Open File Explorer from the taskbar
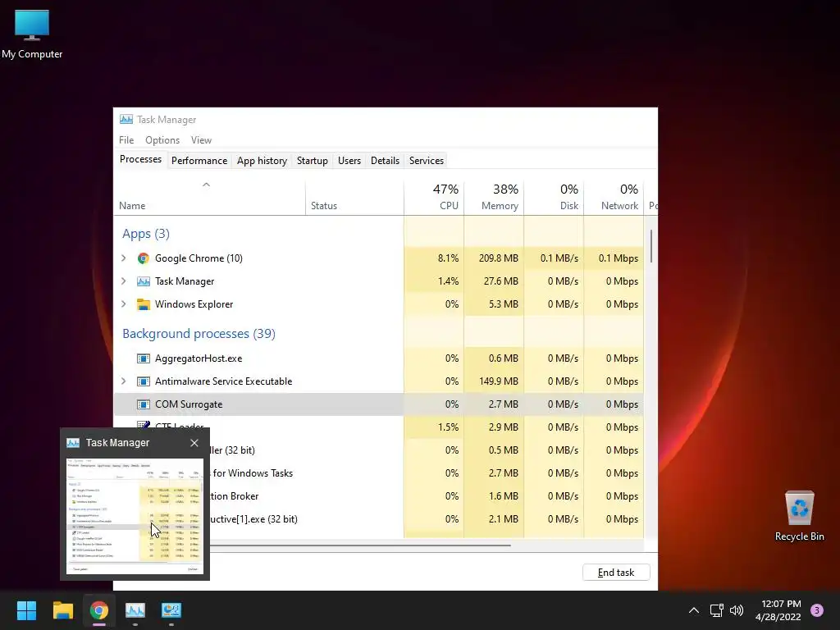This screenshot has width=840, height=630. click(62, 610)
